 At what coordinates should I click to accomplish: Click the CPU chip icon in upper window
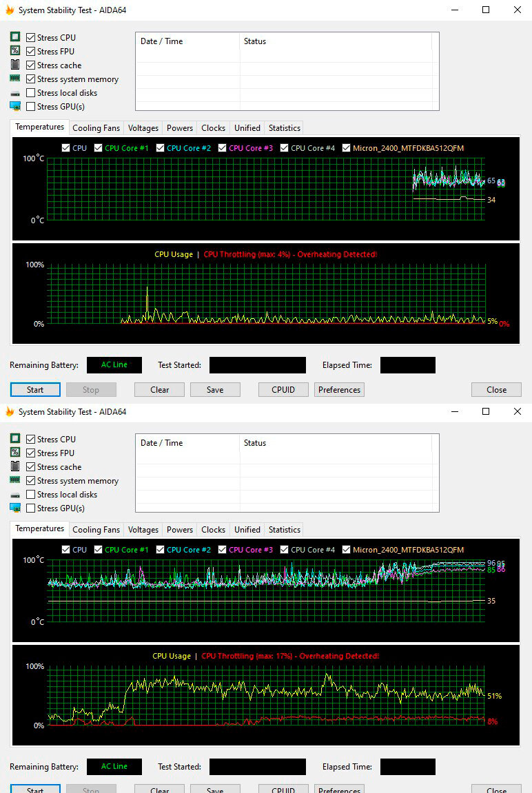click(15, 37)
